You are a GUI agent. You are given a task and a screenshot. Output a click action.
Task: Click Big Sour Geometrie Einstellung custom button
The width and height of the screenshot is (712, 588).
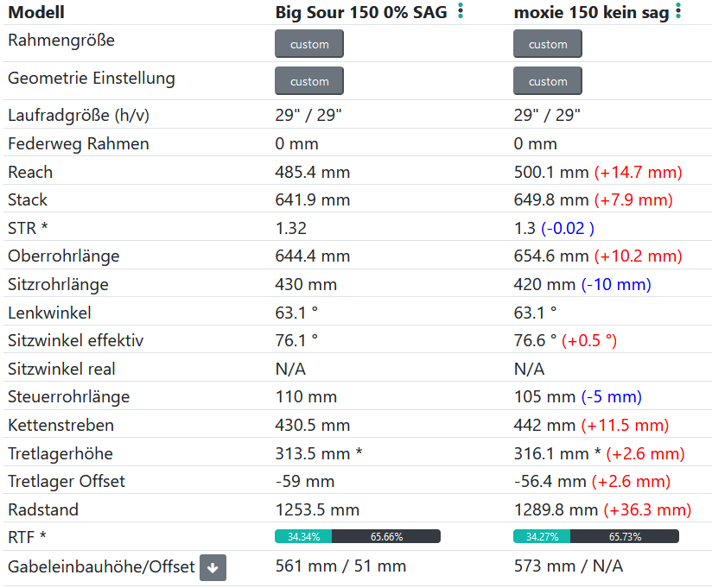point(309,81)
